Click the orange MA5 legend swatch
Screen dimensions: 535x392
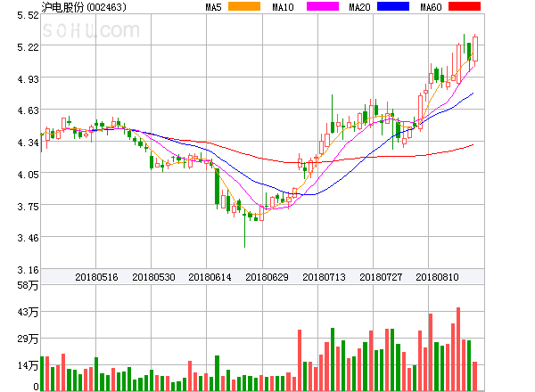pos(245,7)
